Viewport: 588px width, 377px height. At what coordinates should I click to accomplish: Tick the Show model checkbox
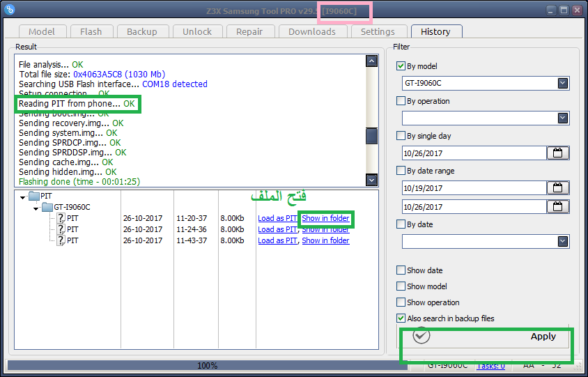[x=401, y=286]
